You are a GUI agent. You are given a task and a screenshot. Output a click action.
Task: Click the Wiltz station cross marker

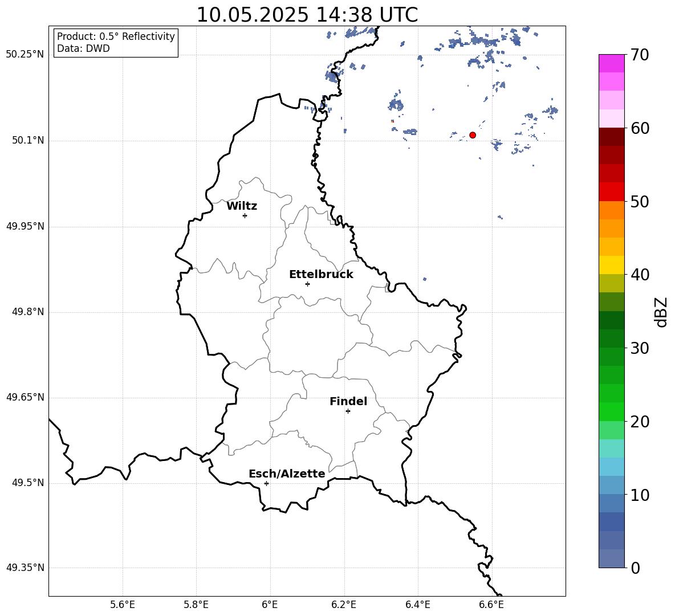pos(245,215)
